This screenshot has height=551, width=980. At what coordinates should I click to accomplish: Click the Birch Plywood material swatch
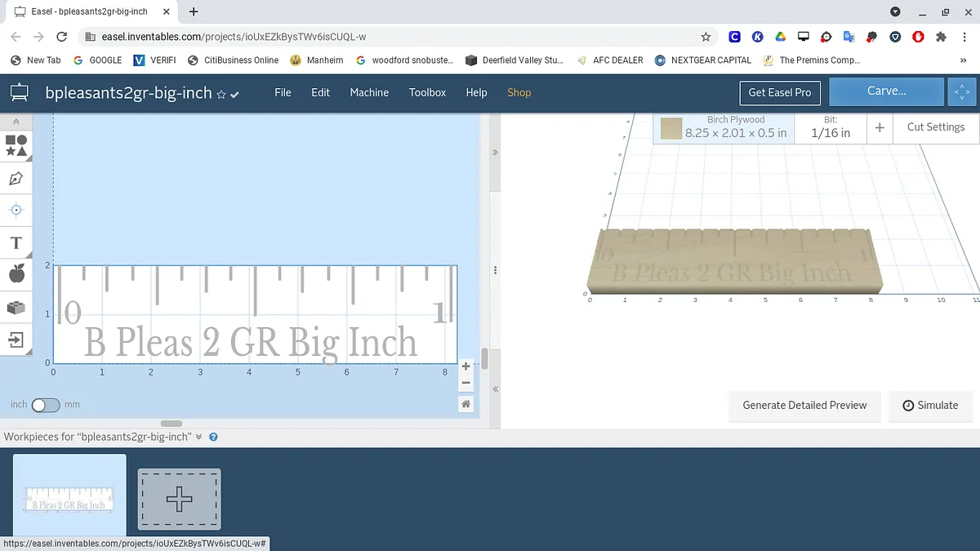point(671,128)
